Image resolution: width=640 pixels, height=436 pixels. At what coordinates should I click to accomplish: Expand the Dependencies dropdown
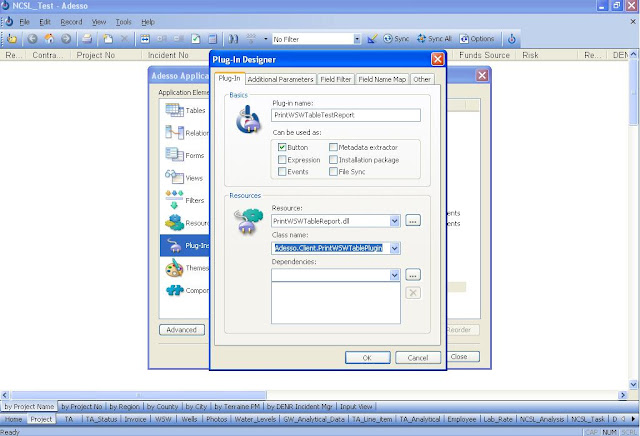tap(394, 275)
